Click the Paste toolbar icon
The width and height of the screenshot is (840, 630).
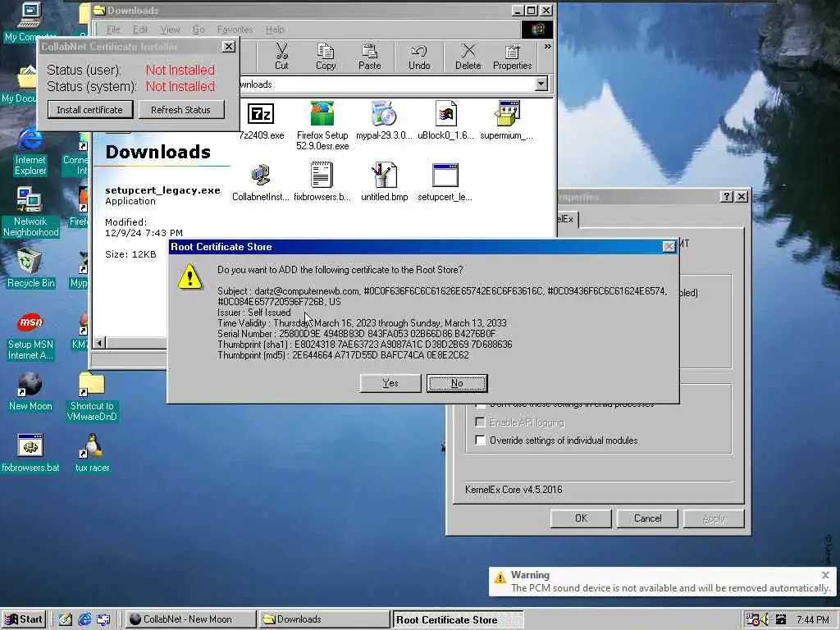coord(369,57)
